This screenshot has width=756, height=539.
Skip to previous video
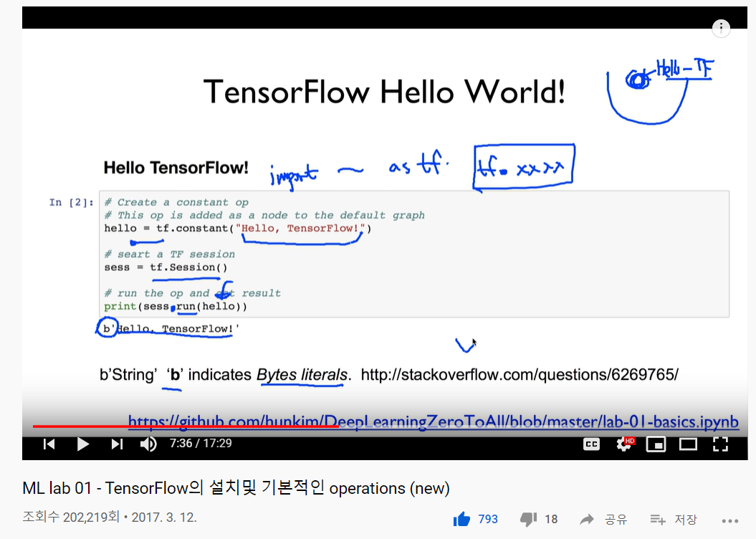point(49,444)
